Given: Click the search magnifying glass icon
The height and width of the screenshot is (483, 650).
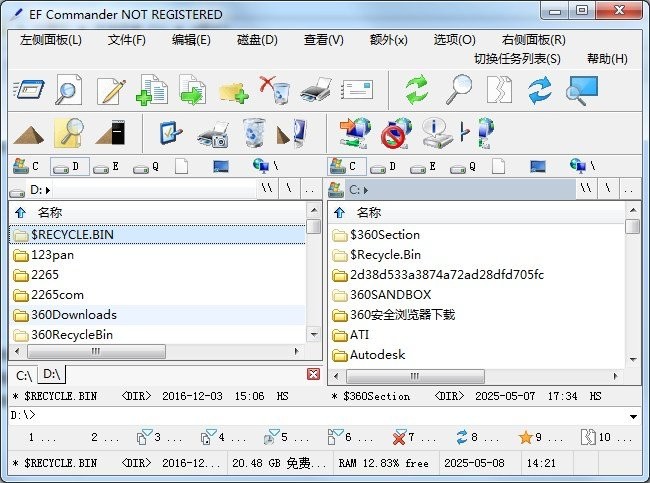Looking at the screenshot, I should 459,90.
